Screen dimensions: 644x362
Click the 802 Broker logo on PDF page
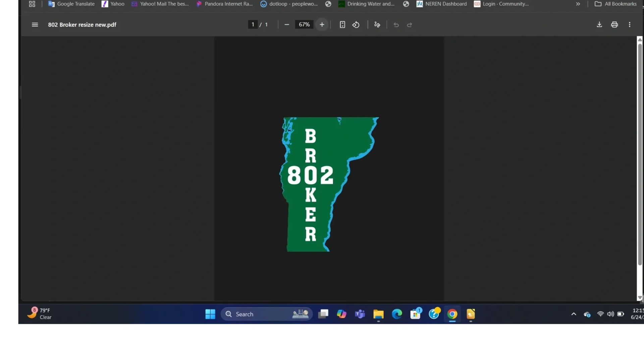[x=329, y=184]
